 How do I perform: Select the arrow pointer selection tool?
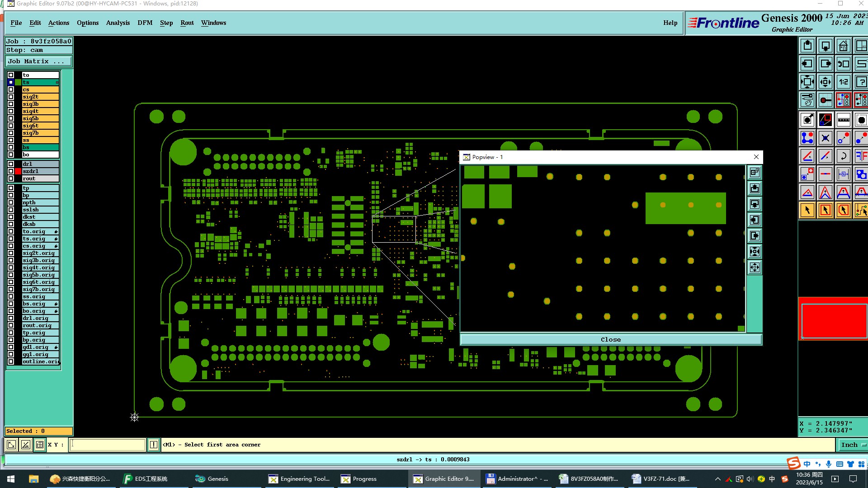(807, 210)
